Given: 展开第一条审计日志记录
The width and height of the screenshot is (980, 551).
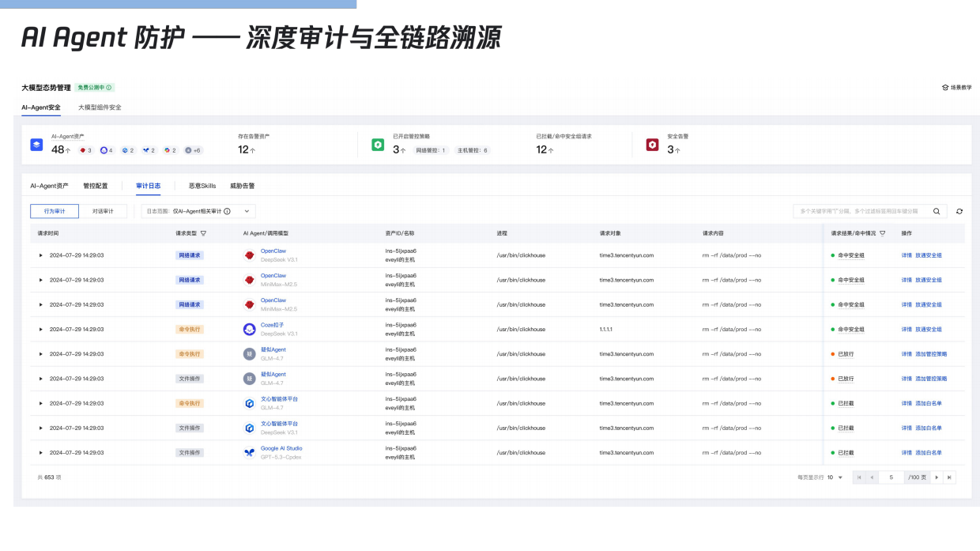Looking at the screenshot, I should [38, 255].
